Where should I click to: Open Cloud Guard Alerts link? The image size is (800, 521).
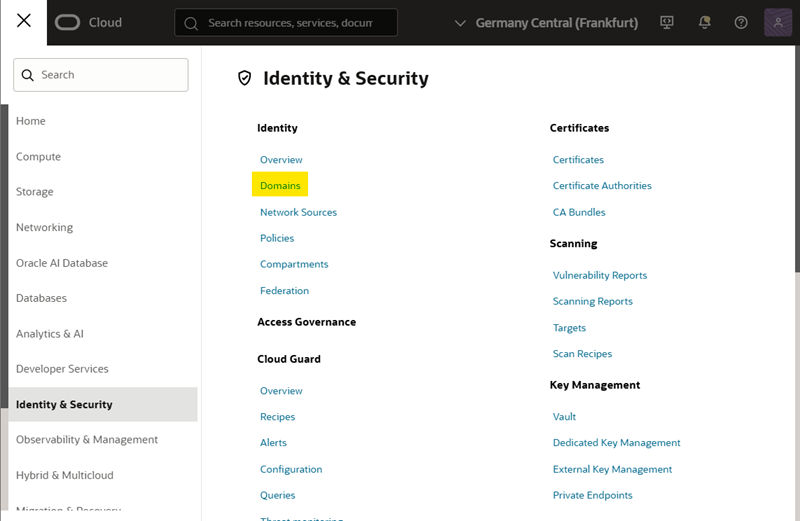point(273,443)
